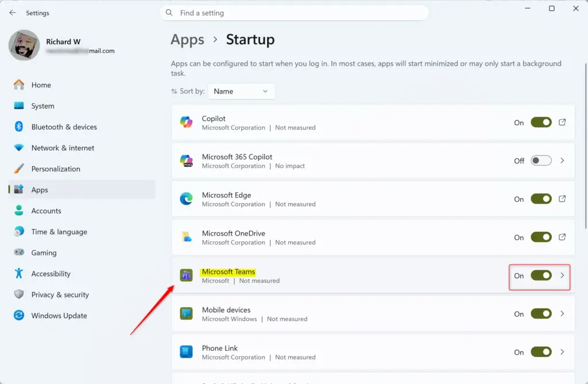Image resolution: width=588 pixels, height=384 pixels.
Task: Click the Mobile devices app icon
Action: 187,313
